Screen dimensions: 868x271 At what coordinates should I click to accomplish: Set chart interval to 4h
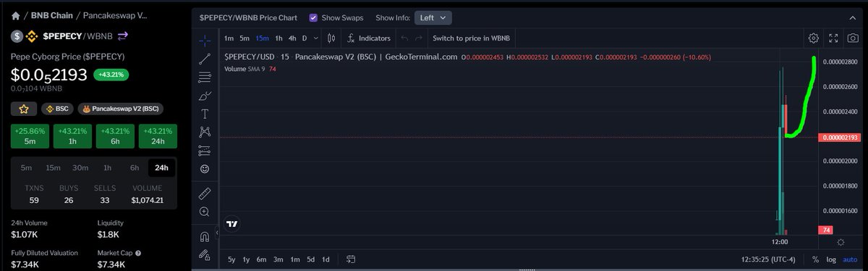[292, 38]
